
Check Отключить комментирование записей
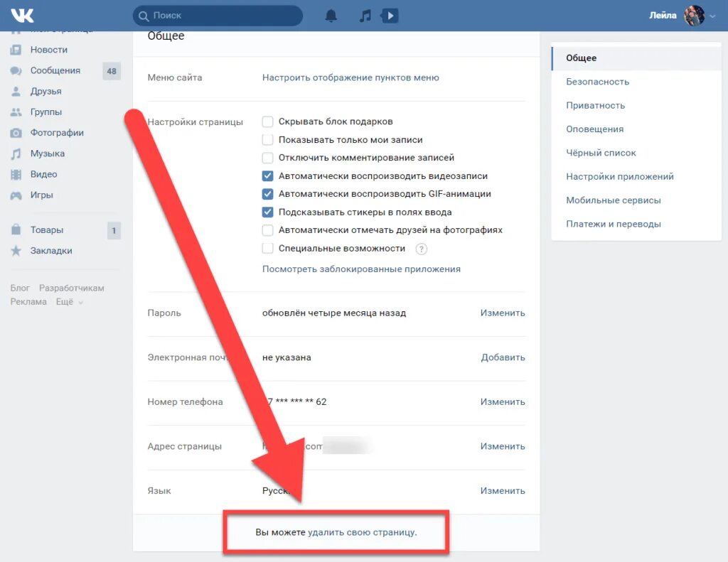[267, 158]
